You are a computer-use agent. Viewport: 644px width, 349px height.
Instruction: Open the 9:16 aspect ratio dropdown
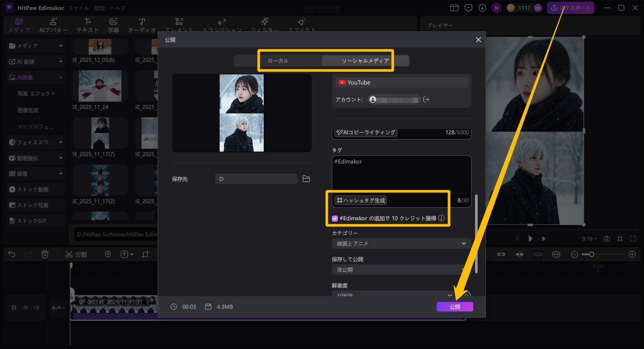(x=589, y=239)
